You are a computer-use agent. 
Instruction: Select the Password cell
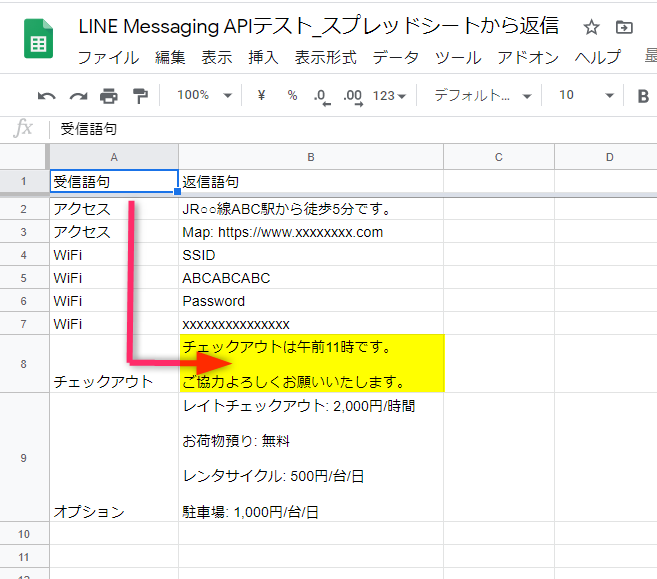[x=310, y=301]
